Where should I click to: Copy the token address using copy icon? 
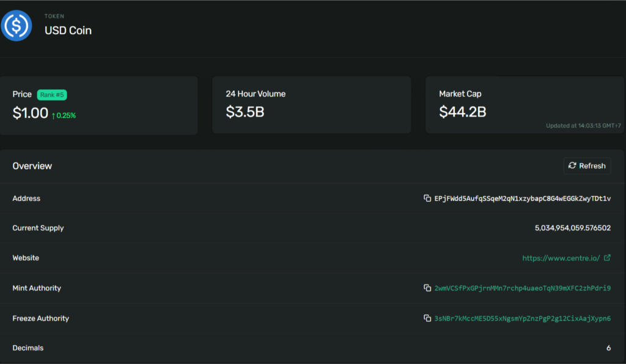(x=427, y=198)
